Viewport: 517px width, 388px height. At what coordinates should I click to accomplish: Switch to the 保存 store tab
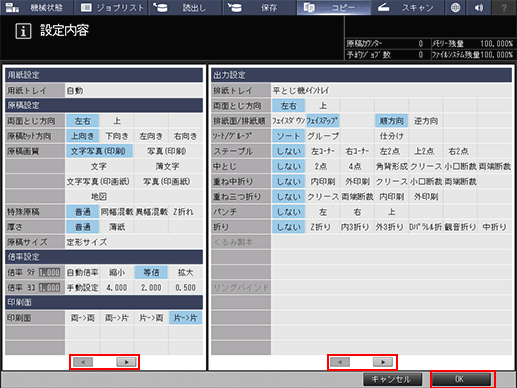(260, 7)
